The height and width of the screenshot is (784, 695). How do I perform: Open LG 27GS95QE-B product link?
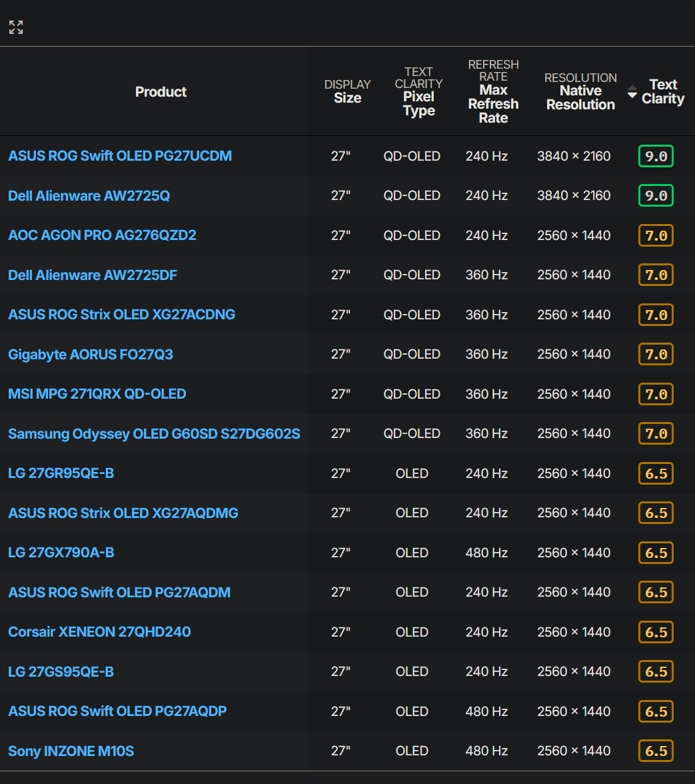tap(61, 671)
